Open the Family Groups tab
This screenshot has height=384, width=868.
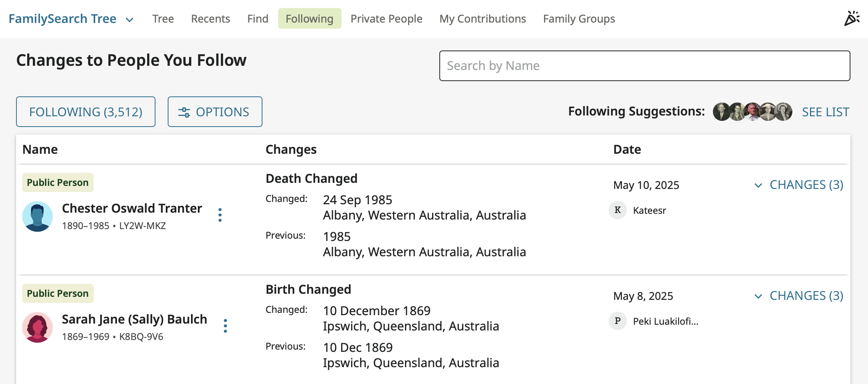coord(579,19)
